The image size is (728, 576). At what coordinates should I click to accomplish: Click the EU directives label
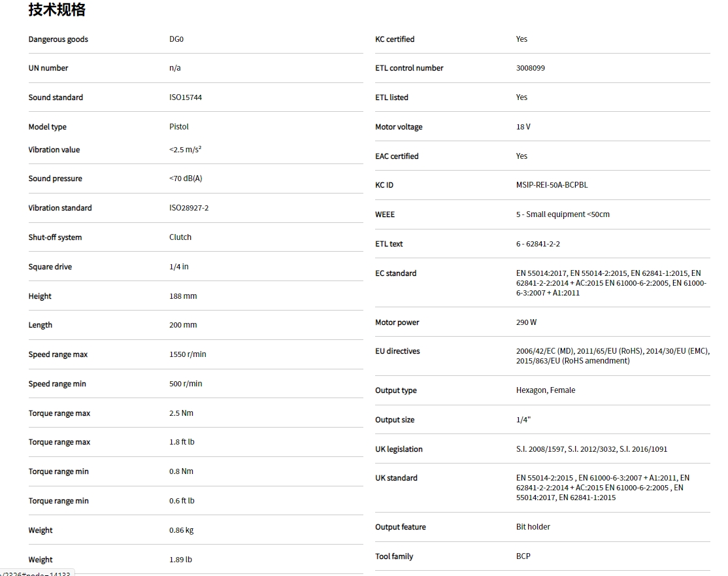tap(397, 351)
